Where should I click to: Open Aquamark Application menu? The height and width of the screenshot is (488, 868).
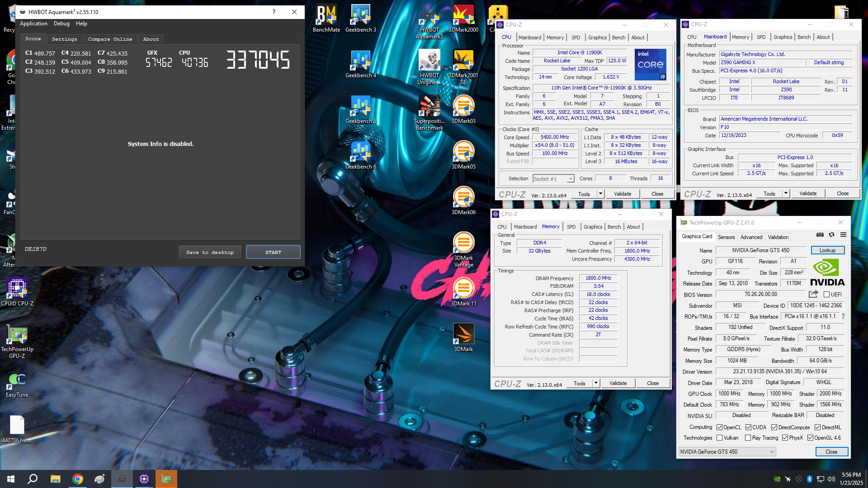tap(33, 23)
